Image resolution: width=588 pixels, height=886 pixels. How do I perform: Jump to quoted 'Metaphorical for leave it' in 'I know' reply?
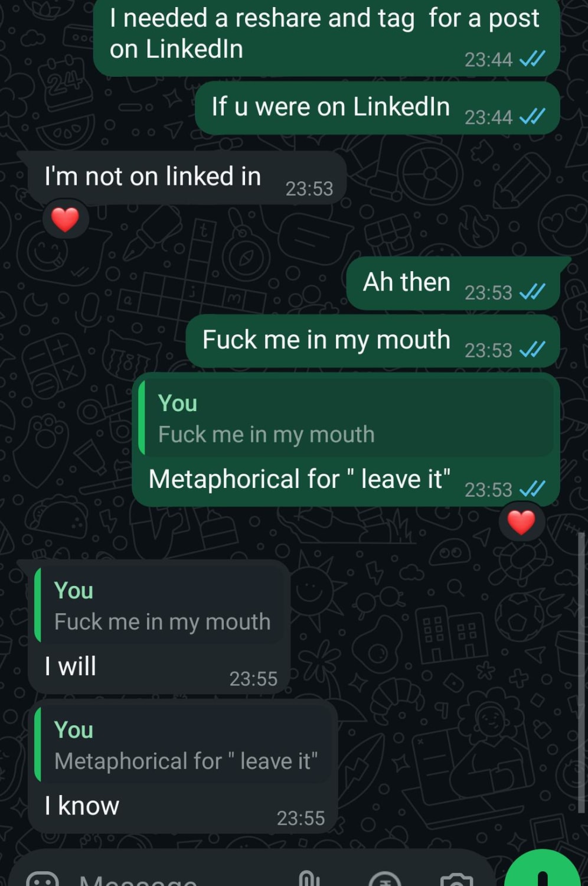click(184, 745)
